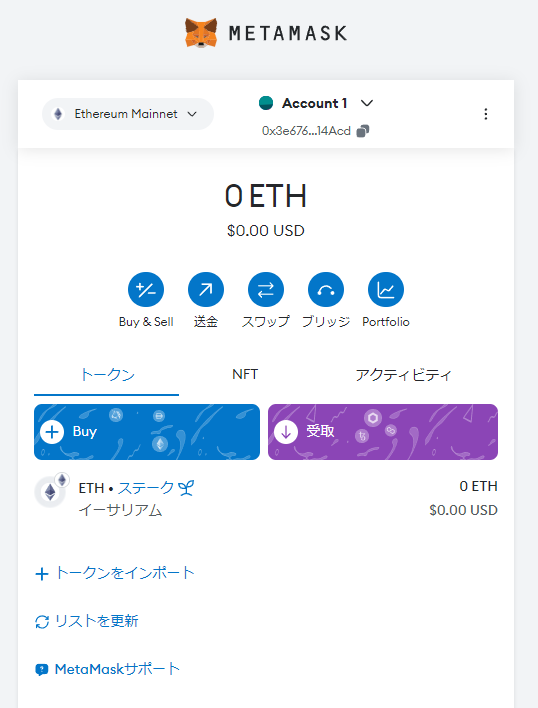
Task: Click the MetaMask fox logo
Action: 201,33
